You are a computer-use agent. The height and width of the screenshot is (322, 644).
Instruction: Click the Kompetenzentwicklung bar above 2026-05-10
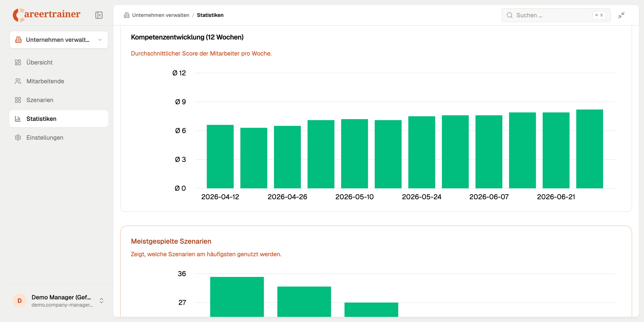[354, 154]
